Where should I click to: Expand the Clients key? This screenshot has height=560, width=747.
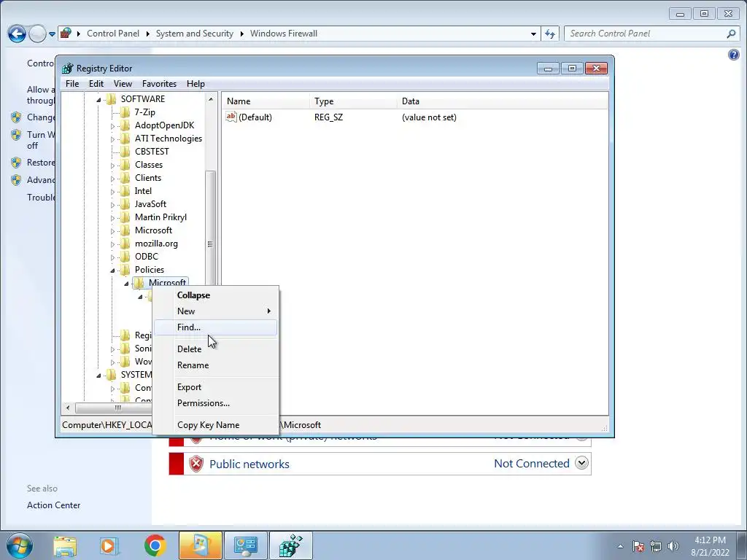point(113,179)
